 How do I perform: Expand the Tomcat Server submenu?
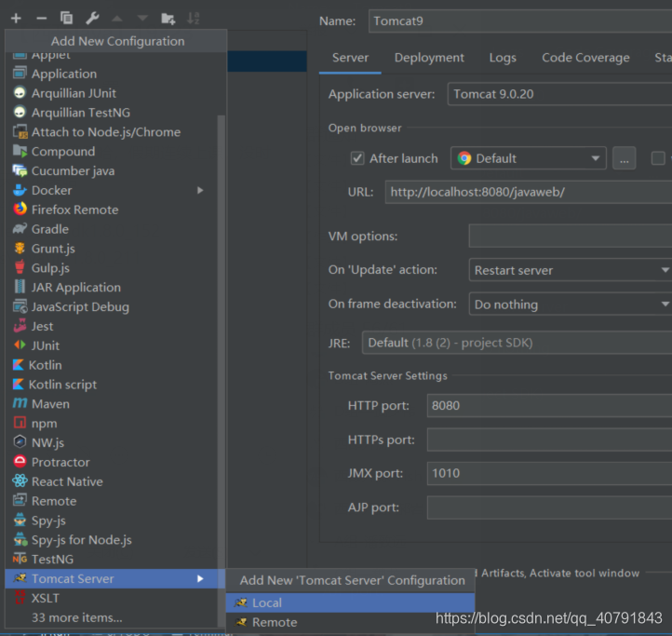pos(200,579)
